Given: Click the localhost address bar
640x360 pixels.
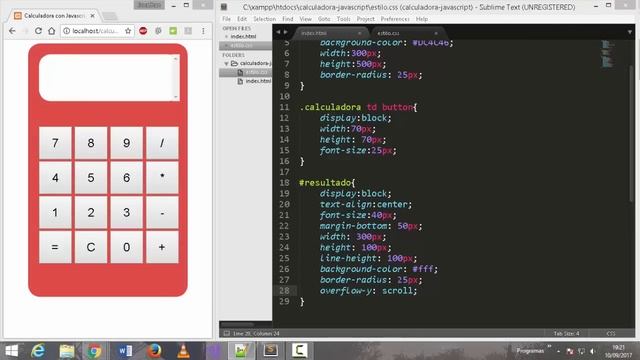Looking at the screenshot, I should pos(96,31).
